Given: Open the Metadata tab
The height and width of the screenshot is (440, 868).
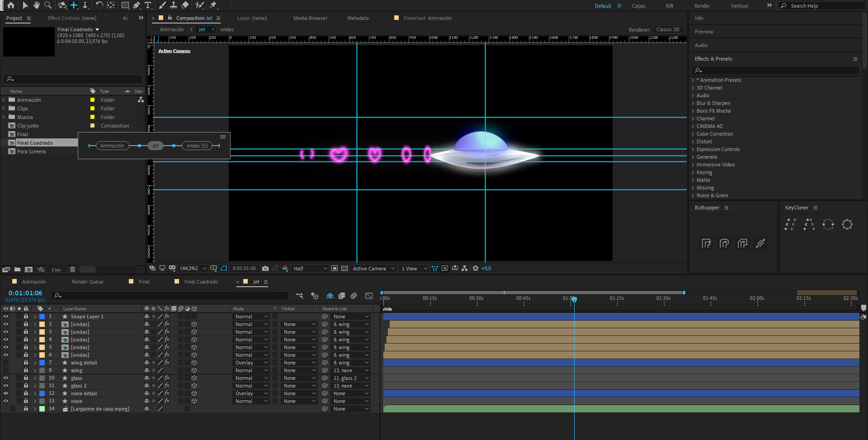Looking at the screenshot, I should pos(358,18).
